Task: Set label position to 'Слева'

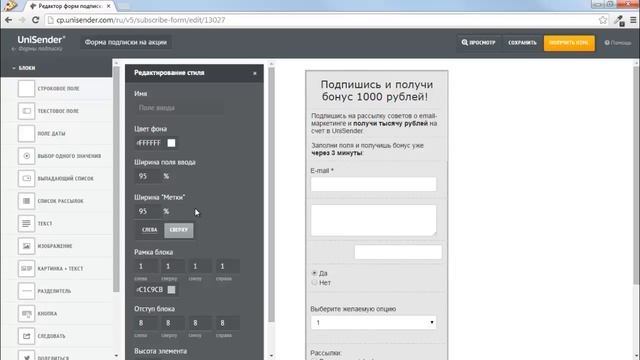Action: (x=149, y=230)
